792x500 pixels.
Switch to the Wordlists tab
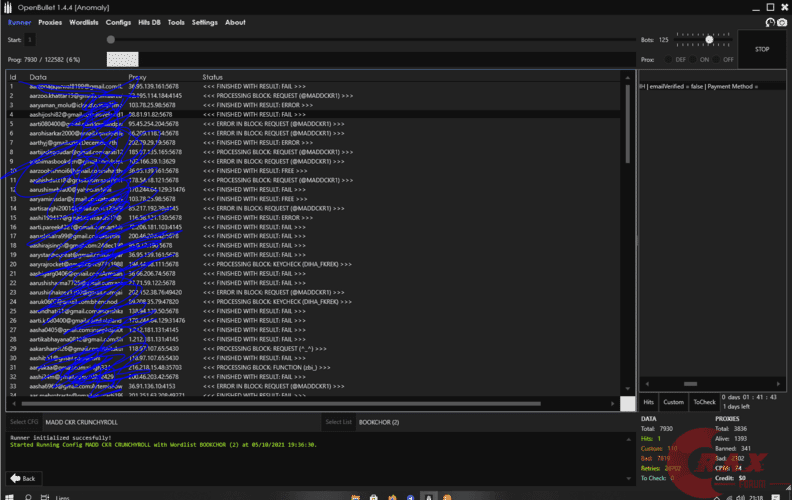[x=83, y=22]
